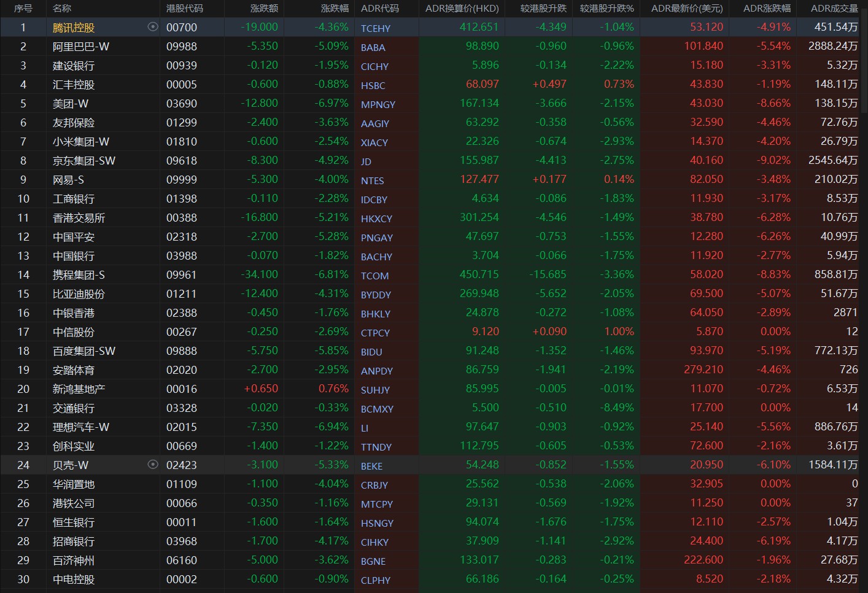The width and height of the screenshot is (868, 593).
Task: Sort by ADR最新价(美元) header
Action: point(687,9)
